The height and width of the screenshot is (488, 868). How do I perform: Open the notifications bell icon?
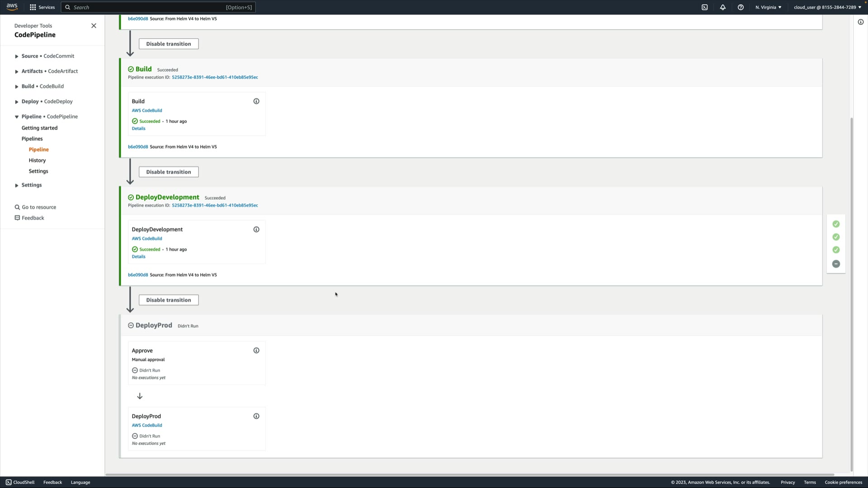pyautogui.click(x=722, y=7)
